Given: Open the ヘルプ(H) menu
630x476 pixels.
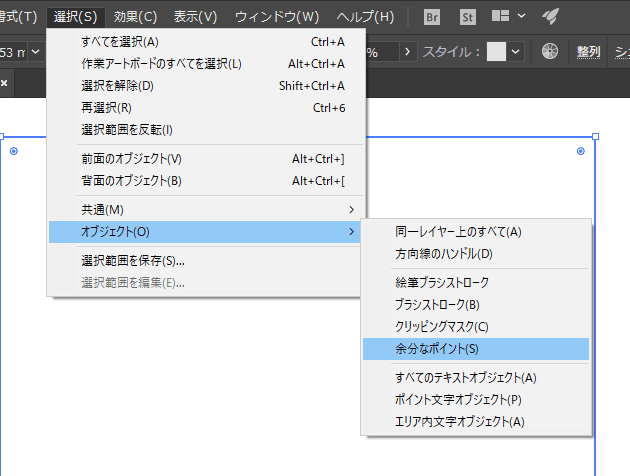Looking at the screenshot, I should point(365,17).
